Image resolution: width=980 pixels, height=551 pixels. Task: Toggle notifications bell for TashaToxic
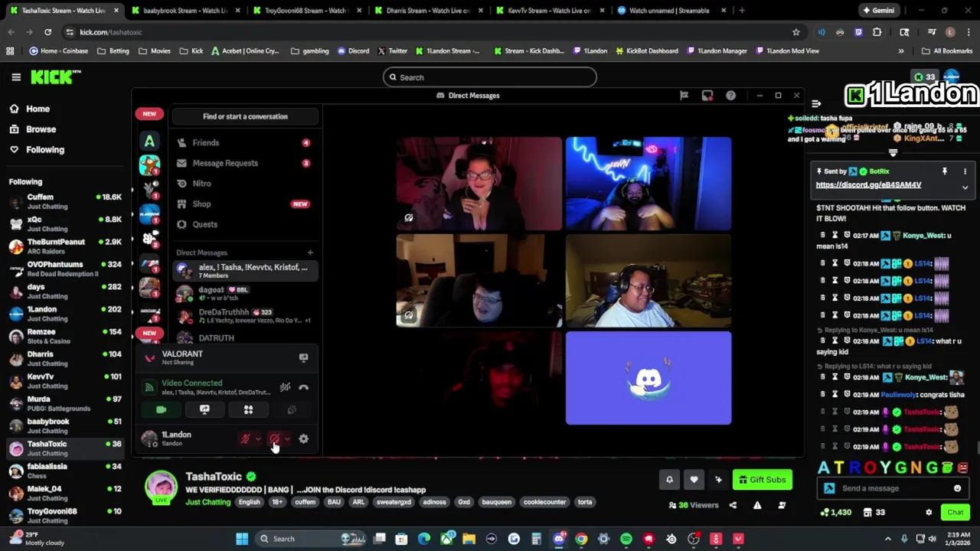(669, 480)
